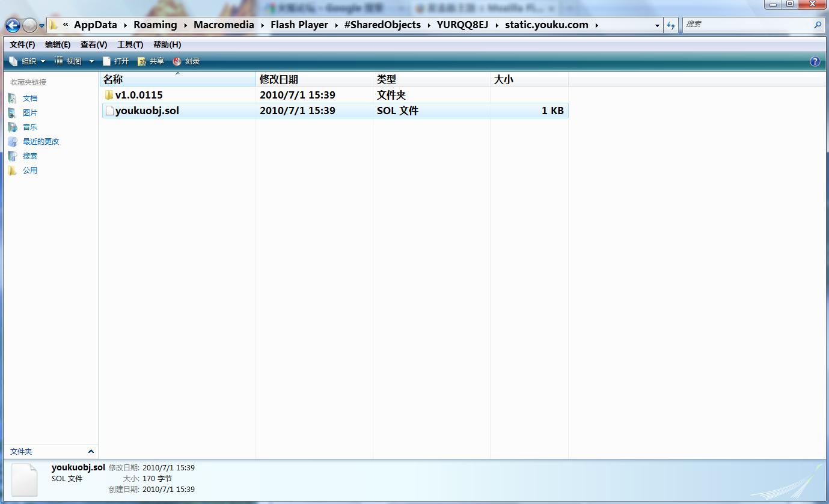Sort by the 修改日期 column header
Screen dimensions: 829x504
pyautogui.click(x=314, y=79)
